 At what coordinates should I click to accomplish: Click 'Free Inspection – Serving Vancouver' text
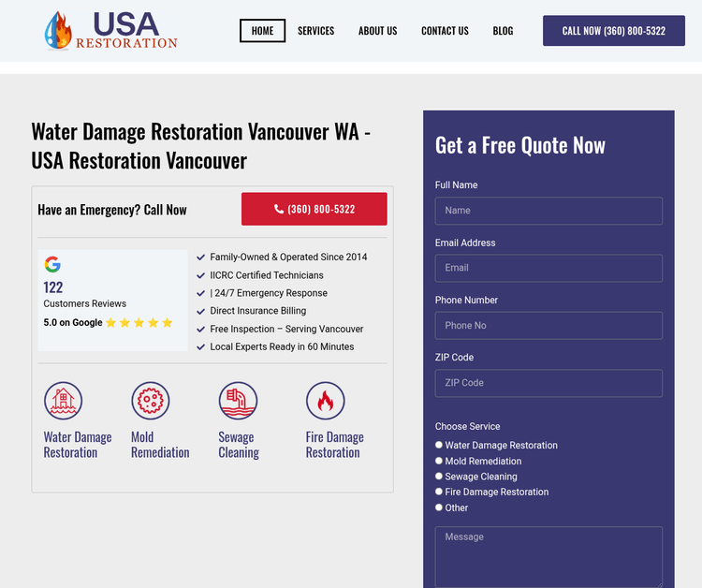[x=286, y=329]
